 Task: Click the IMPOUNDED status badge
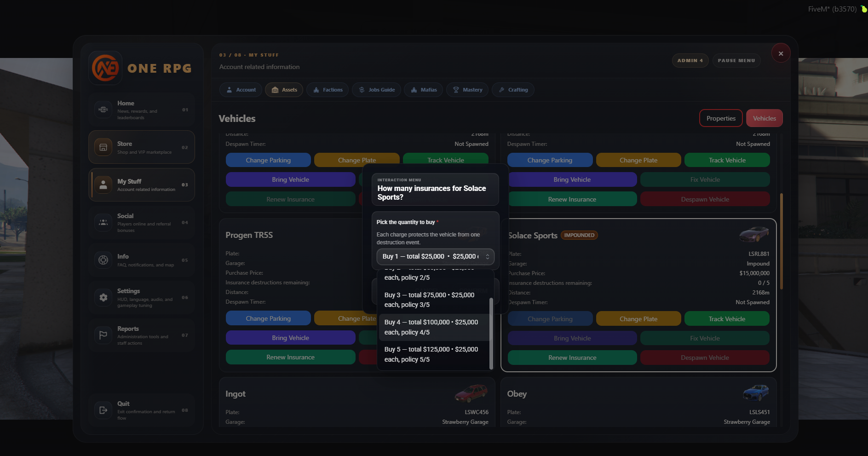point(579,235)
